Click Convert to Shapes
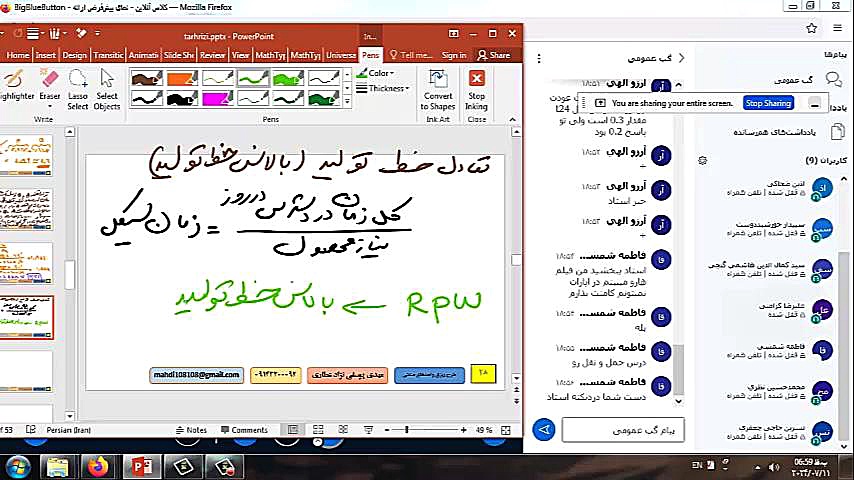The width and height of the screenshot is (854, 480). [x=437, y=90]
